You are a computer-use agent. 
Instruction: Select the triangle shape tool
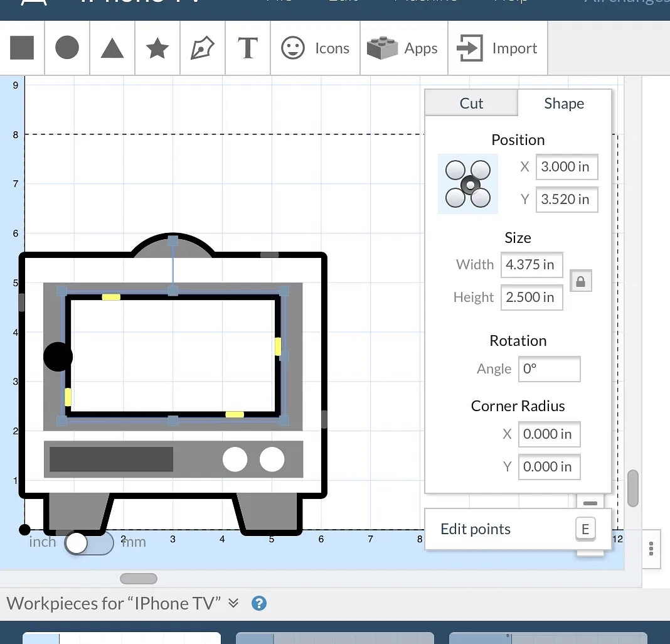(112, 48)
